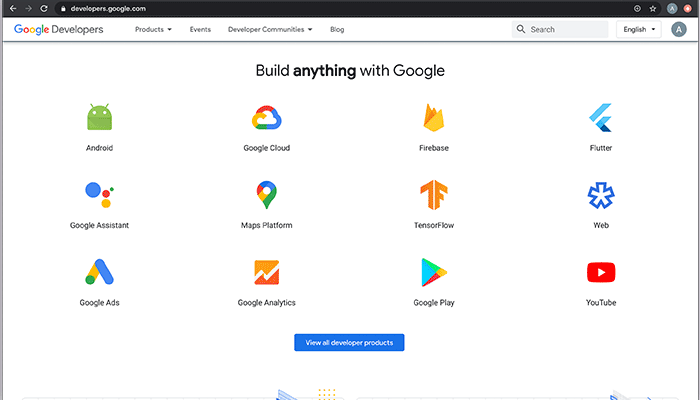The height and width of the screenshot is (400, 700).
Task: Click the Google Analytics chart icon
Action: pyautogui.click(x=267, y=272)
